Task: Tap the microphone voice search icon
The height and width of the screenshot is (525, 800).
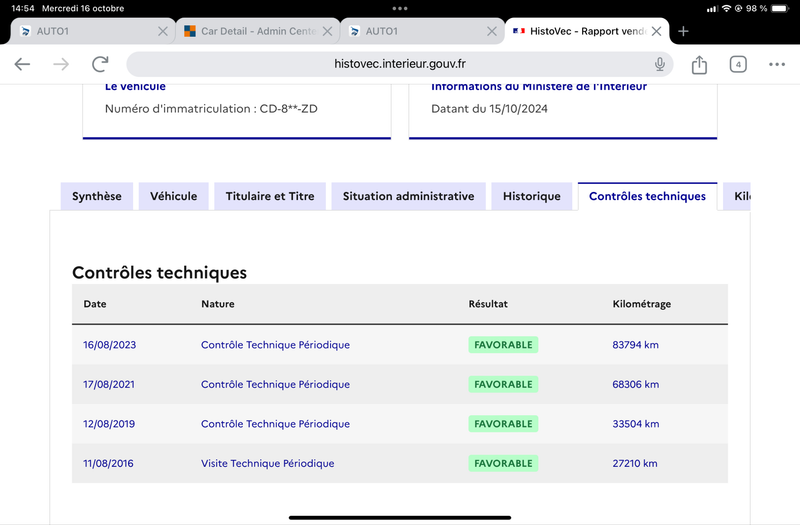Action: point(660,64)
